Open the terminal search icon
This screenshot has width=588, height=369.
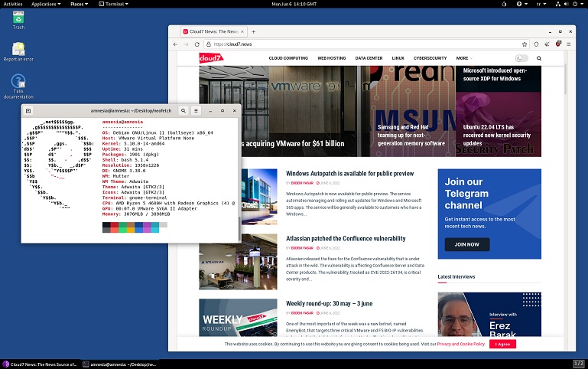point(184,111)
